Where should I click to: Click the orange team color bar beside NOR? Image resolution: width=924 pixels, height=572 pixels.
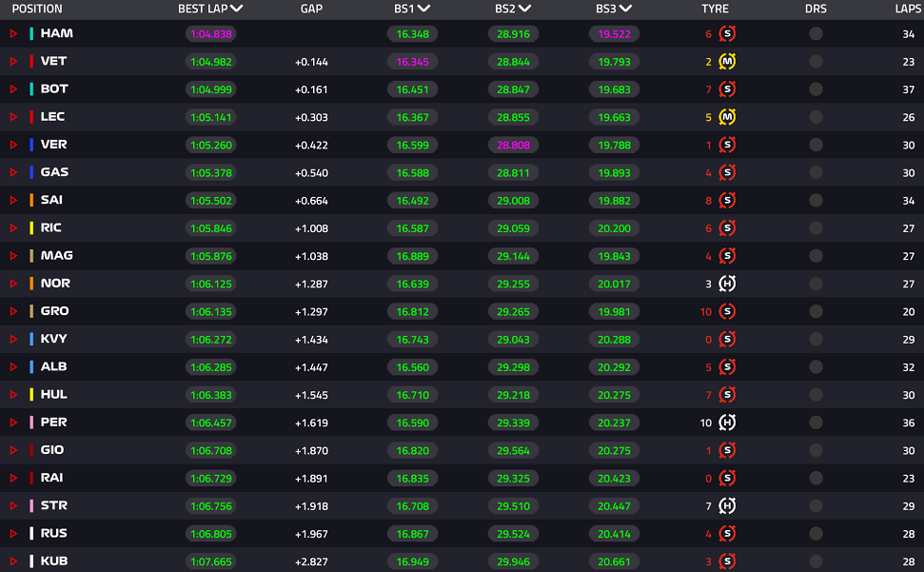point(31,284)
